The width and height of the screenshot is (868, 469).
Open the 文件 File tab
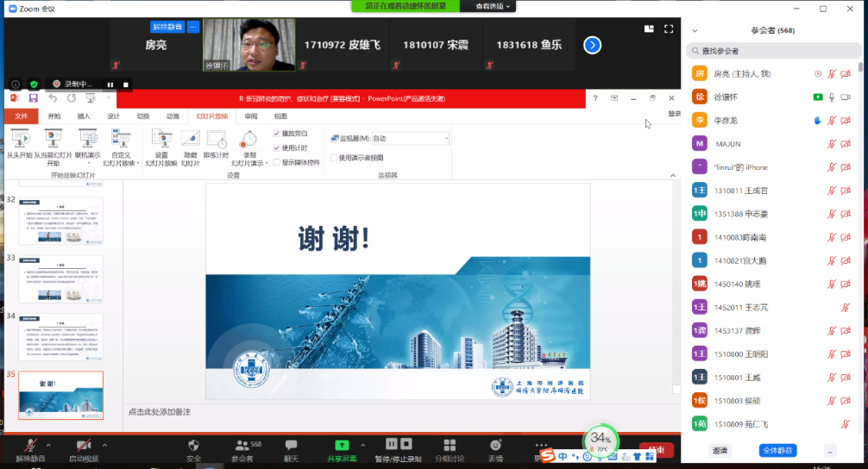(x=22, y=116)
